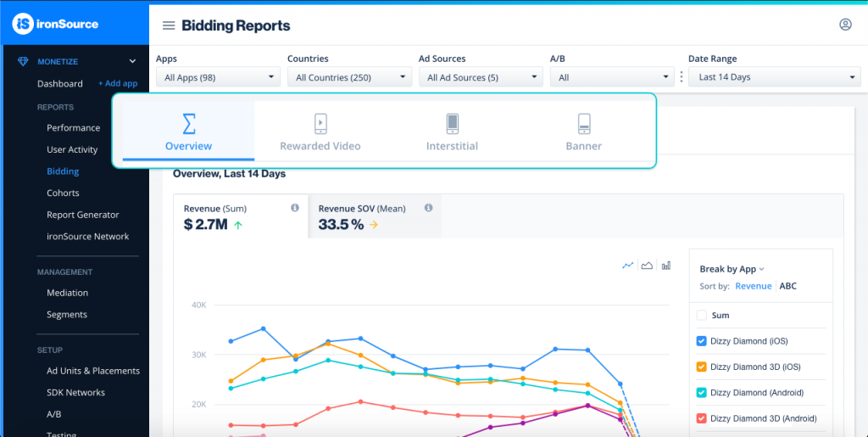Collapse the Monetize section chevron
This screenshot has height=437, width=868.
pyautogui.click(x=132, y=61)
